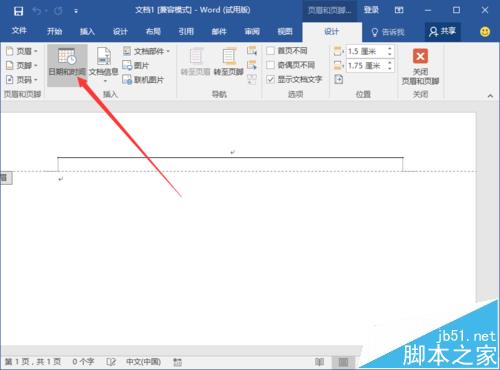Click the 告诉我 lightbulb search box
Image resolution: width=500 pixels, height=370 pixels.
388,32
